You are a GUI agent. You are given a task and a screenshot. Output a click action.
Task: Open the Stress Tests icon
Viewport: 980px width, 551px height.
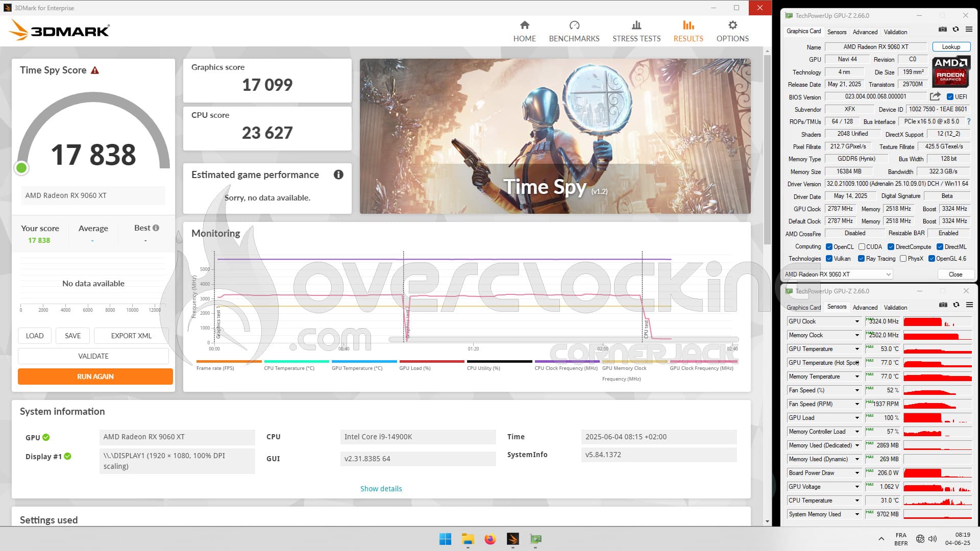click(636, 25)
